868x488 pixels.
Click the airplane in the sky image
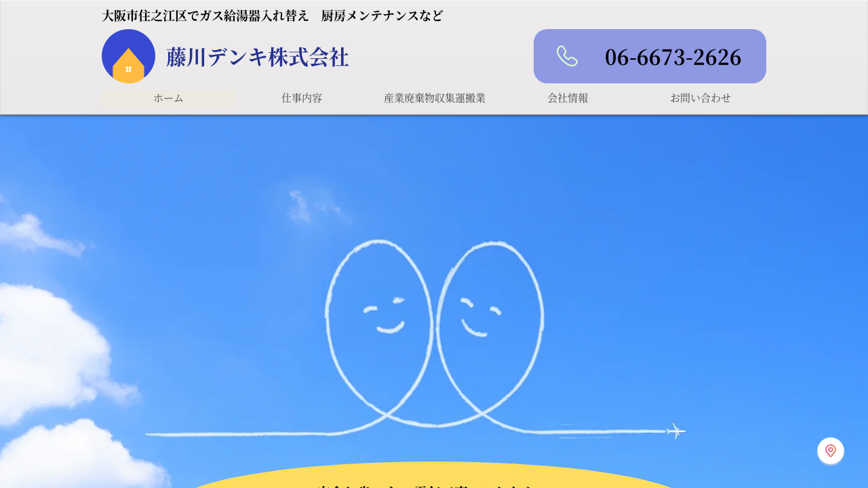(x=676, y=431)
